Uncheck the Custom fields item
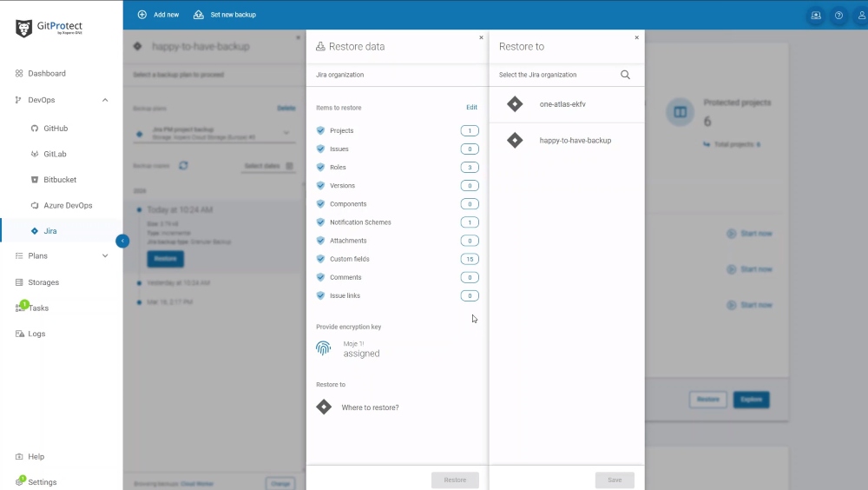The width and height of the screenshot is (868, 490). pos(320,258)
